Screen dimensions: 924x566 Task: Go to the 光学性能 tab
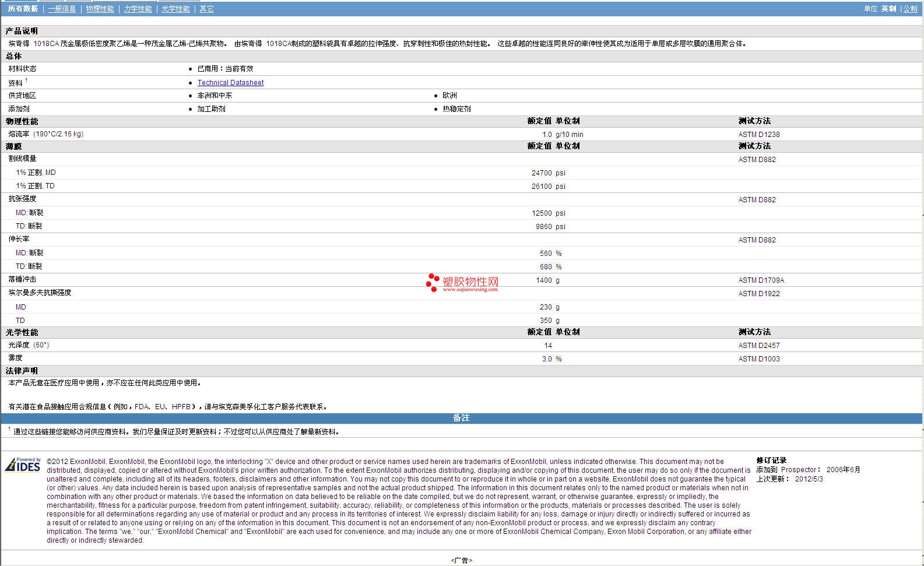175,9
